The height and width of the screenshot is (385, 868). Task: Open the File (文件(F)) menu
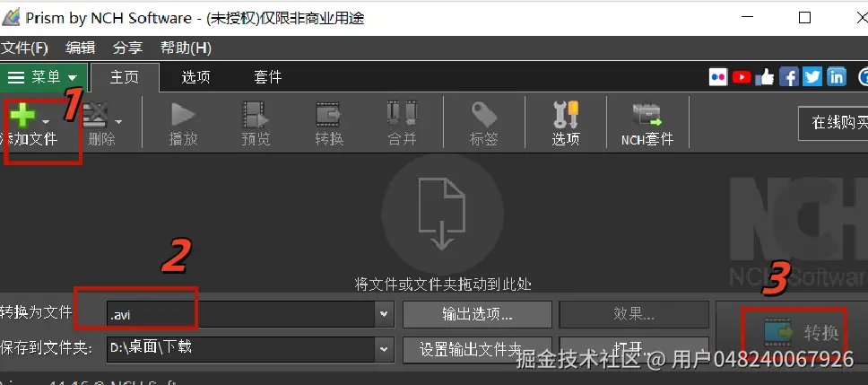point(24,48)
